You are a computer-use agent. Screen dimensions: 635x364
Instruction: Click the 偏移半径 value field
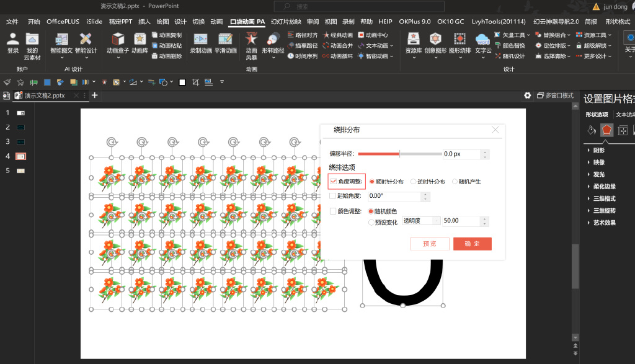(461, 154)
